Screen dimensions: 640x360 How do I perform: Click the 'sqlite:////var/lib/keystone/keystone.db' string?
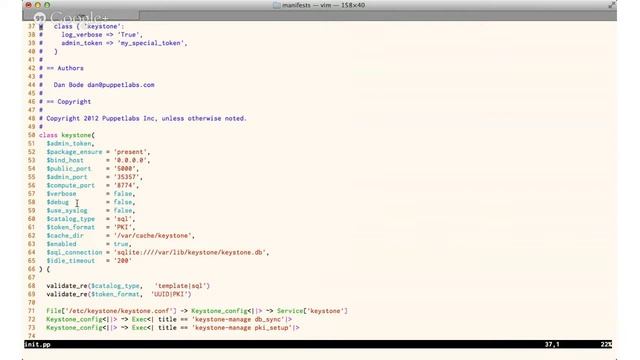(190, 252)
